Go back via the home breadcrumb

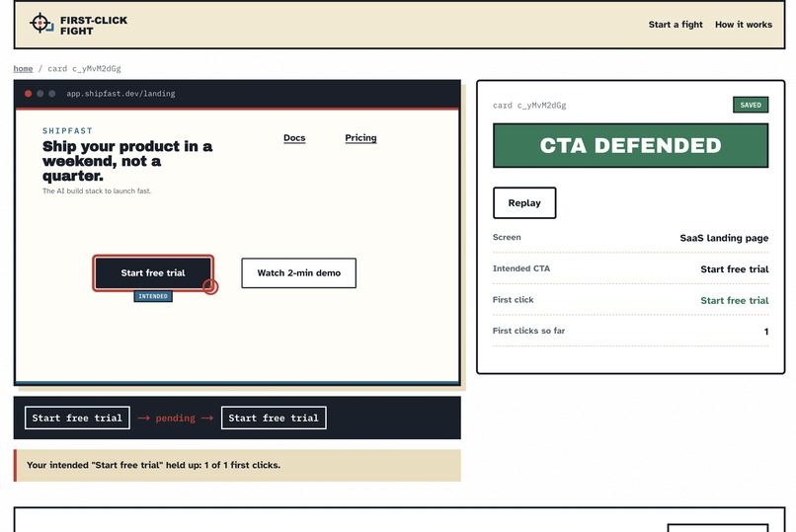[x=23, y=68]
